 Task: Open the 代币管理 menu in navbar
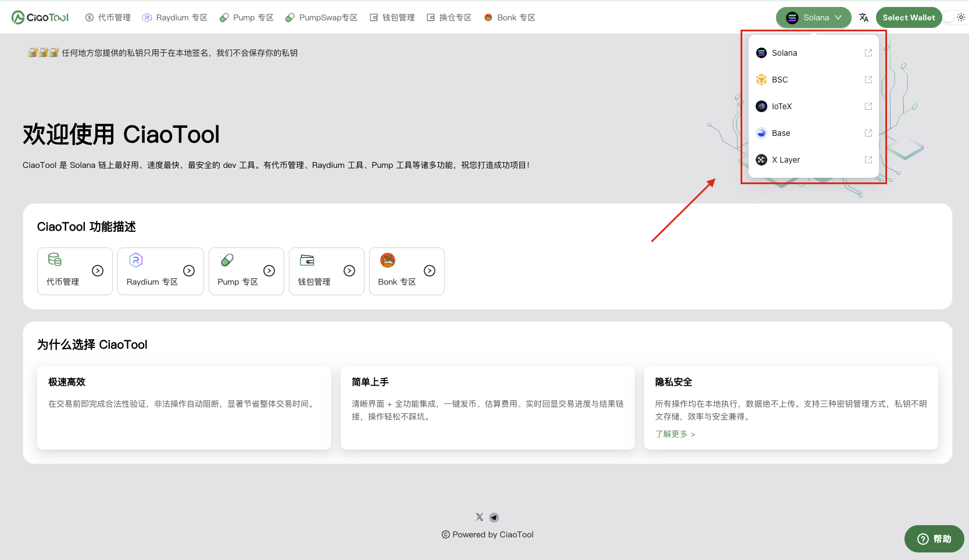108,17
